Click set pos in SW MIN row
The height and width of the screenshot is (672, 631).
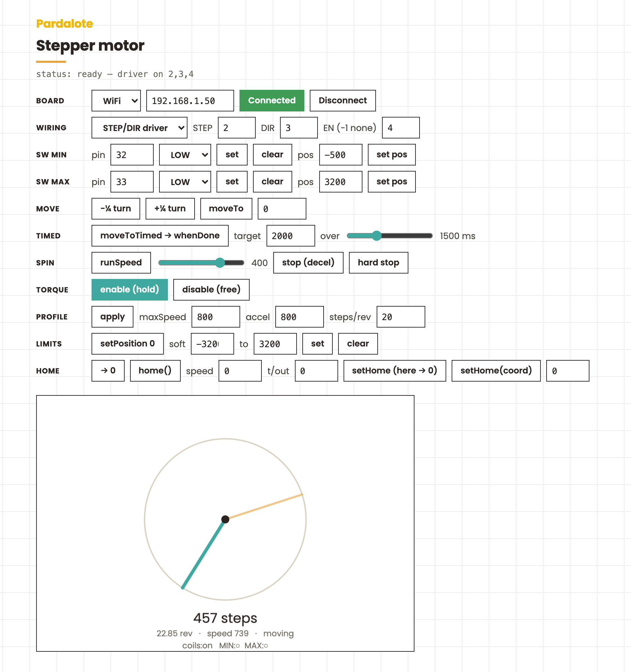[392, 155]
